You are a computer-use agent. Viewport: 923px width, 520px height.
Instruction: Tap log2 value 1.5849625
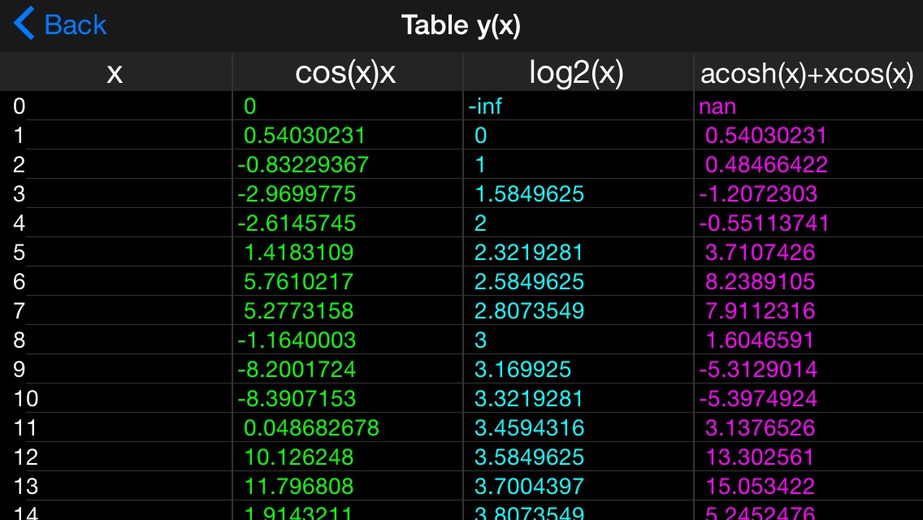[x=529, y=194]
